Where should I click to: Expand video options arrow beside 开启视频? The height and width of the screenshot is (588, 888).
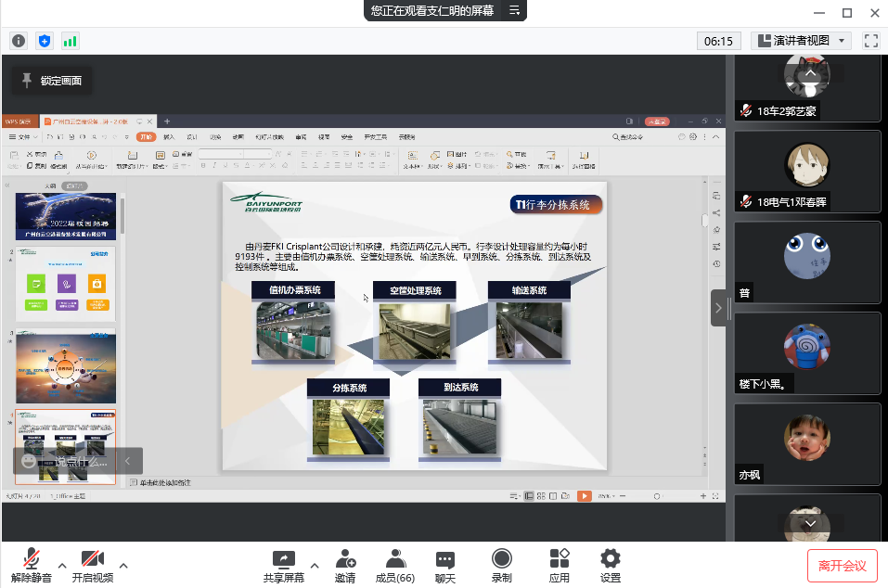pyautogui.click(x=123, y=565)
